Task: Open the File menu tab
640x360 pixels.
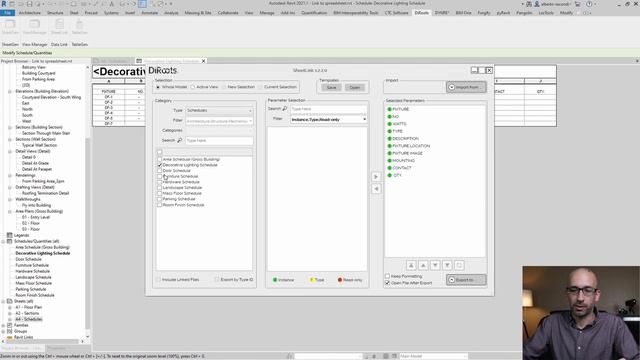Action: [7, 13]
